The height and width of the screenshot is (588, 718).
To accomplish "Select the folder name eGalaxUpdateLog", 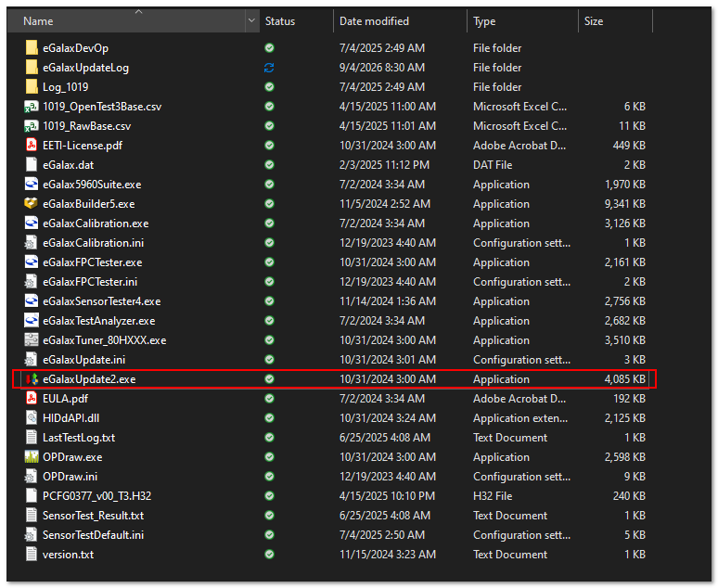I will point(85,68).
